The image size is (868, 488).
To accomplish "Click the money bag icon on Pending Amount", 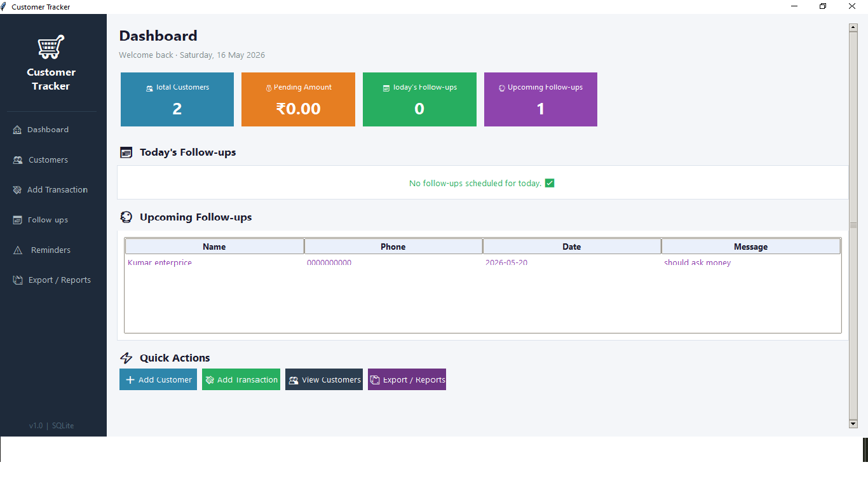I will (x=269, y=88).
